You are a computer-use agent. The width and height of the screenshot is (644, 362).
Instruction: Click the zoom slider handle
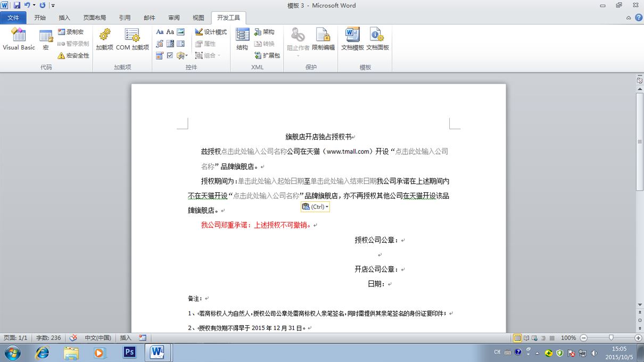(x=611, y=338)
